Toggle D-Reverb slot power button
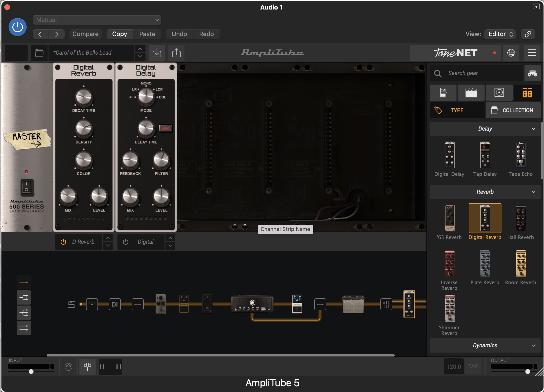The height and width of the screenshot is (392, 544). tap(63, 242)
